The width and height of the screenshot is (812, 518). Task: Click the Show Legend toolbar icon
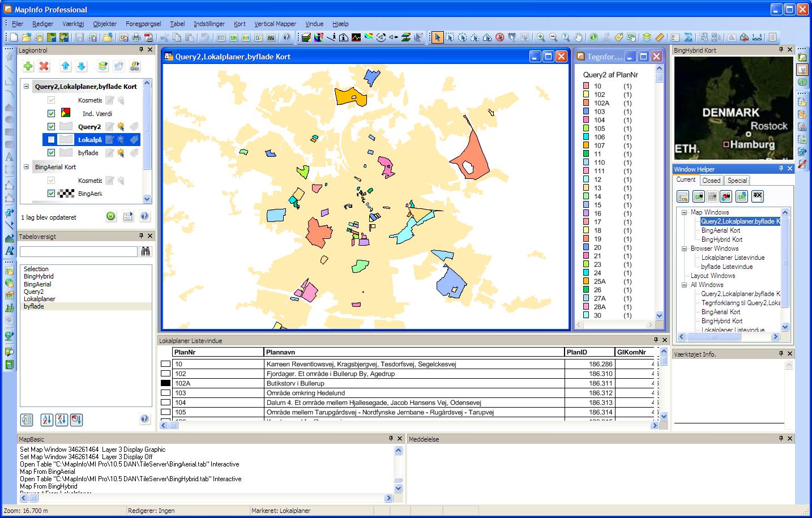click(x=676, y=37)
